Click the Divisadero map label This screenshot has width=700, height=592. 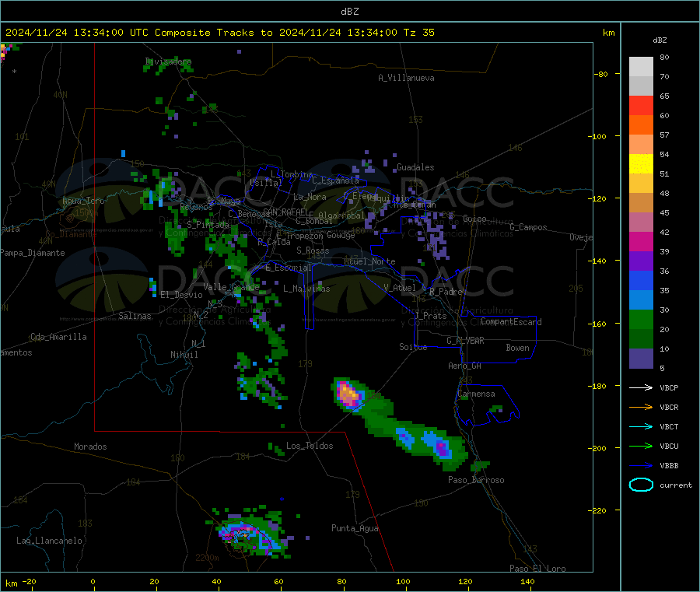[x=168, y=61]
